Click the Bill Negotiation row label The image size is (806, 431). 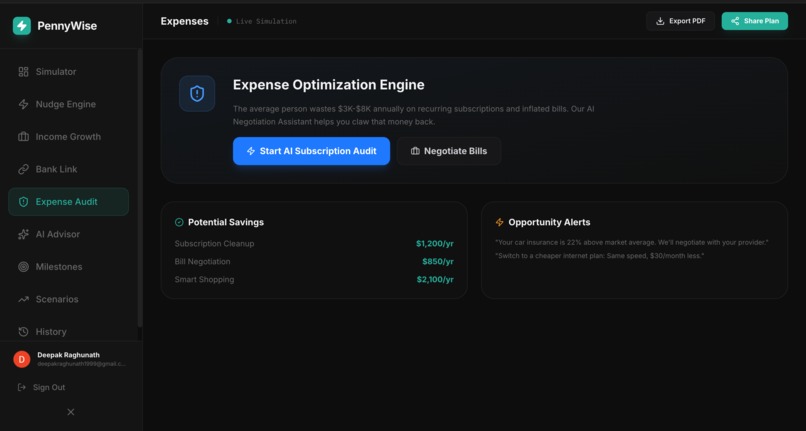click(x=203, y=262)
